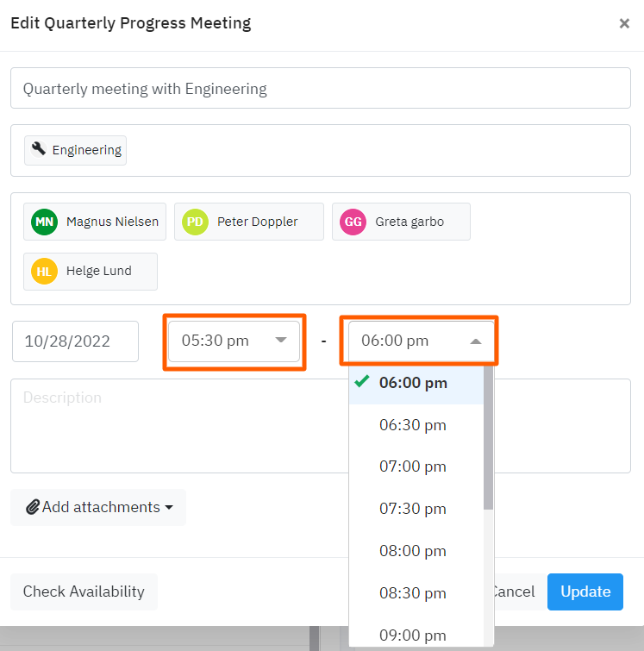The height and width of the screenshot is (651, 644).
Task: Click the paperclip attachment icon
Action: (33, 507)
